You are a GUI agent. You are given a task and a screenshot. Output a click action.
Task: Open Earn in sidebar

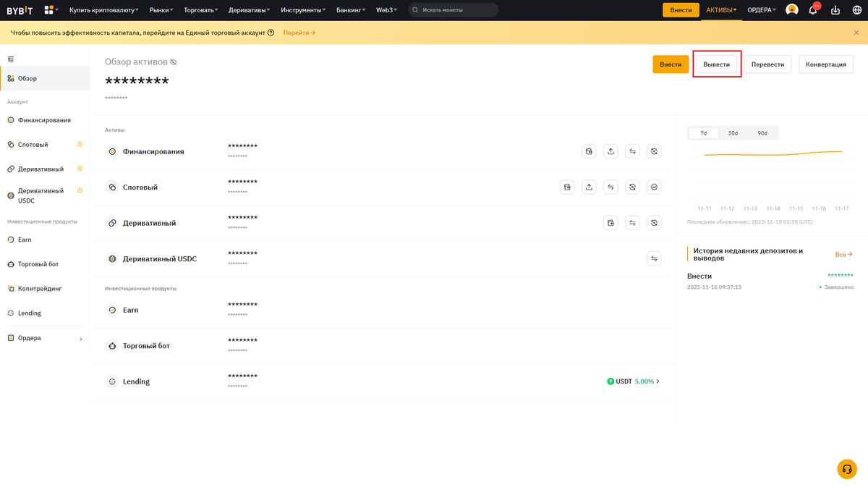(x=45, y=240)
